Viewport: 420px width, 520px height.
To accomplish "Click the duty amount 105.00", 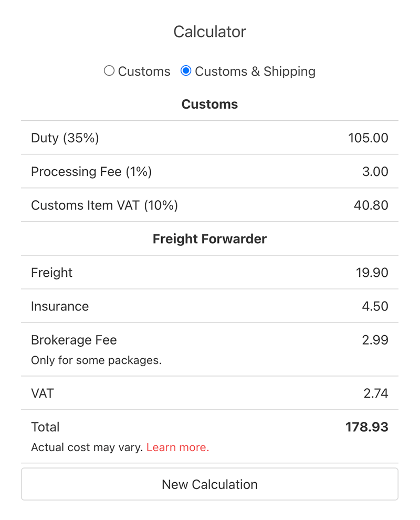I will tap(368, 138).
